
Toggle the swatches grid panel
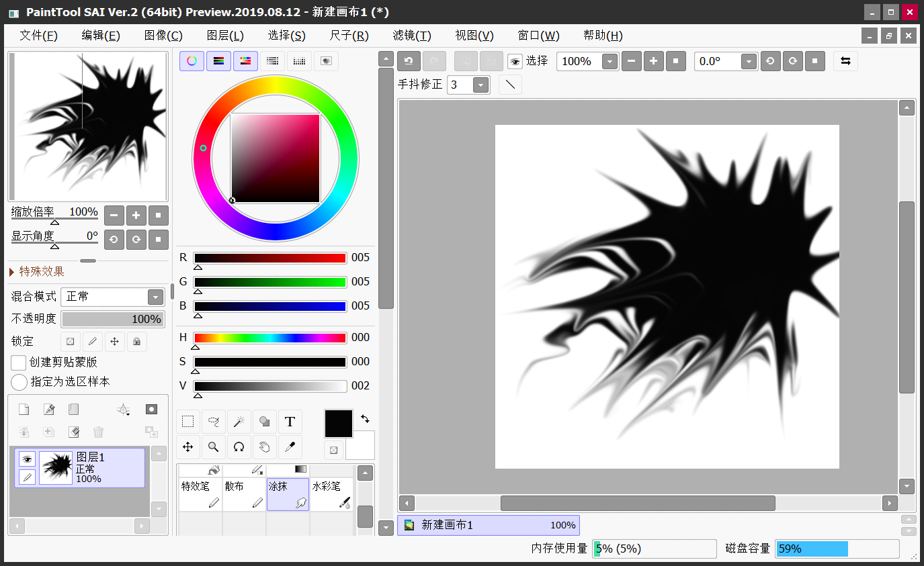click(299, 61)
